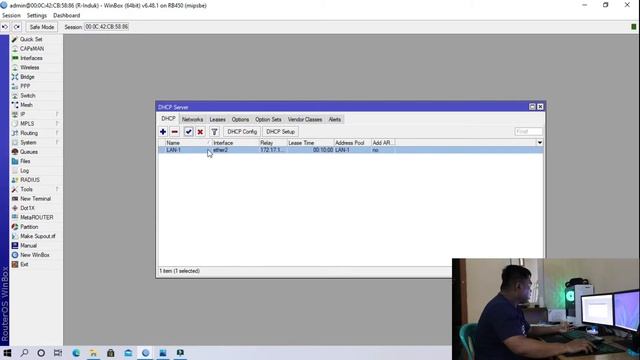
Task: Open New Terminal
Action: [x=35, y=199]
